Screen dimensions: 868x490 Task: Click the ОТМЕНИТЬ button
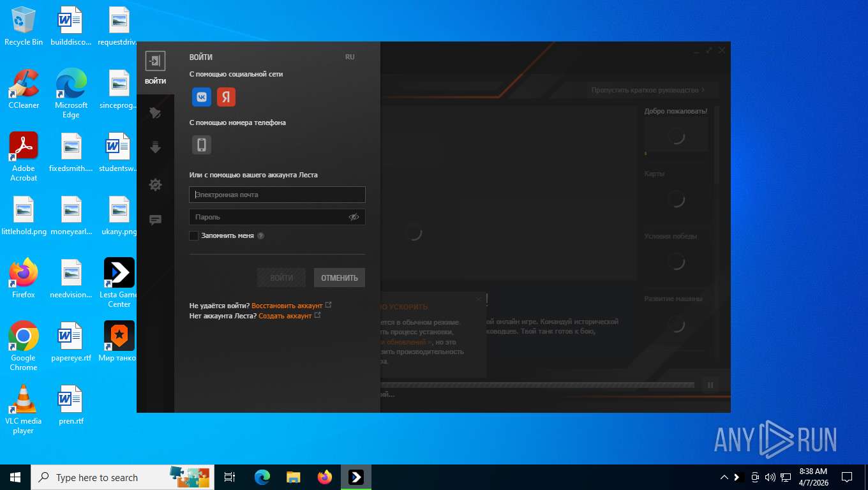pos(340,278)
